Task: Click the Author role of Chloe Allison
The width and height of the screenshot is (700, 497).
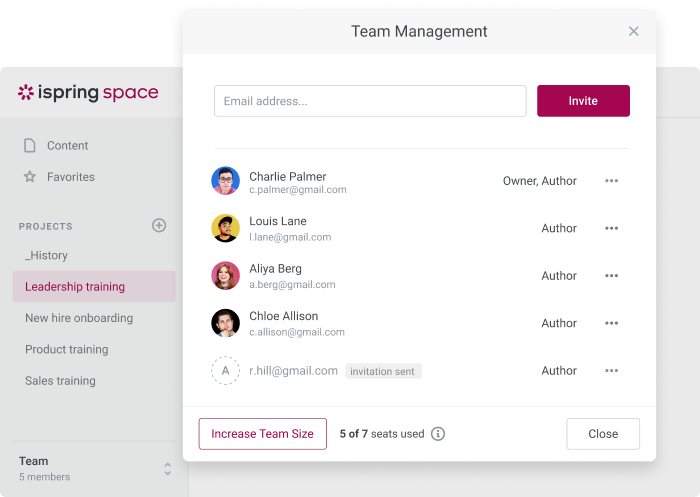Action: tap(559, 323)
